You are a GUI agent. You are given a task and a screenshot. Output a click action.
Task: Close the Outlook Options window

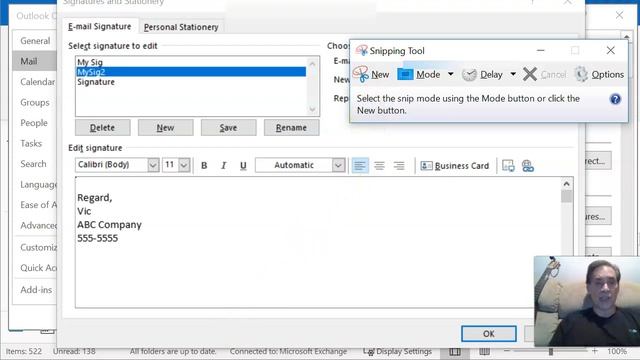coord(619,16)
